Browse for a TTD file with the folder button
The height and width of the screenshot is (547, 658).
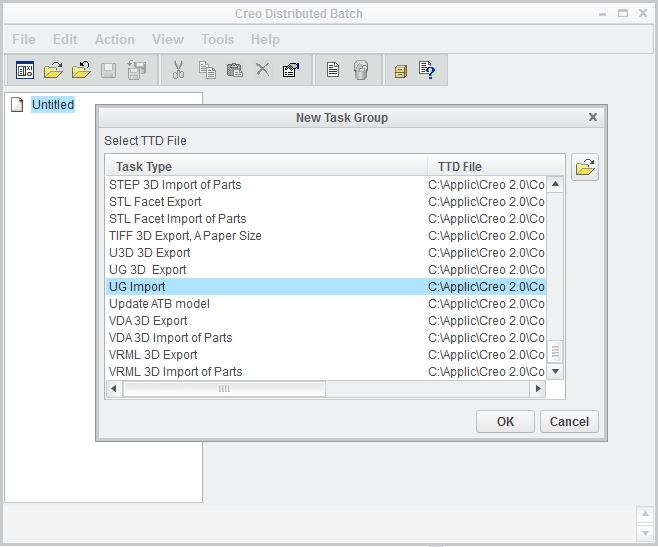coord(585,167)
